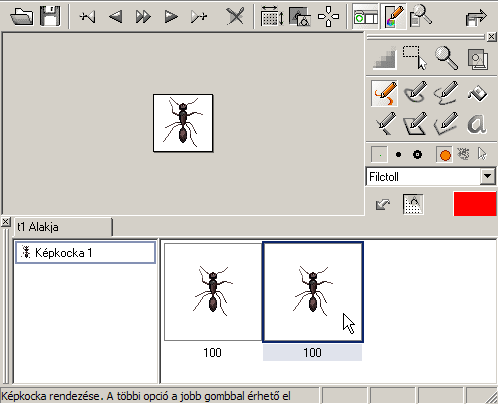Click the crossed scissors delete icon
Screen dimensions: 498x404
click(235, 16)
